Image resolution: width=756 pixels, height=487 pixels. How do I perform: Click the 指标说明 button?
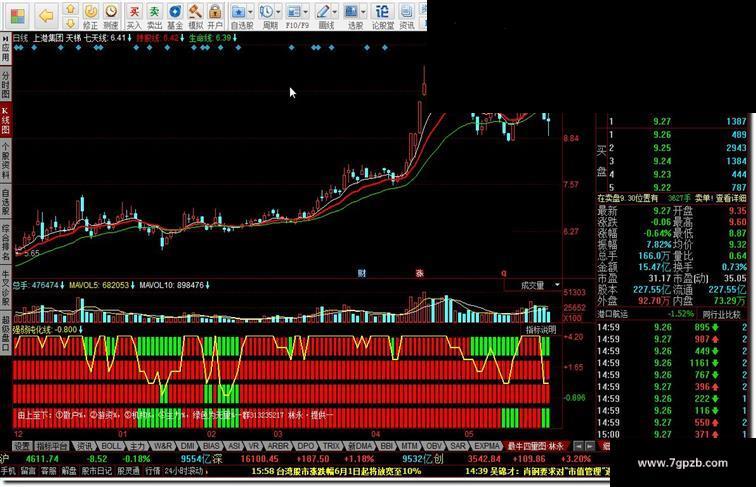(540, 330)
